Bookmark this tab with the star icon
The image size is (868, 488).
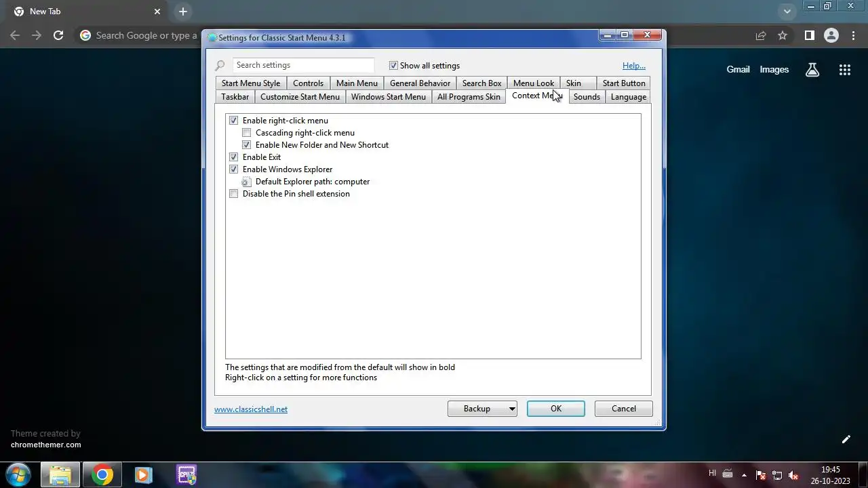[x=783, y=35]
